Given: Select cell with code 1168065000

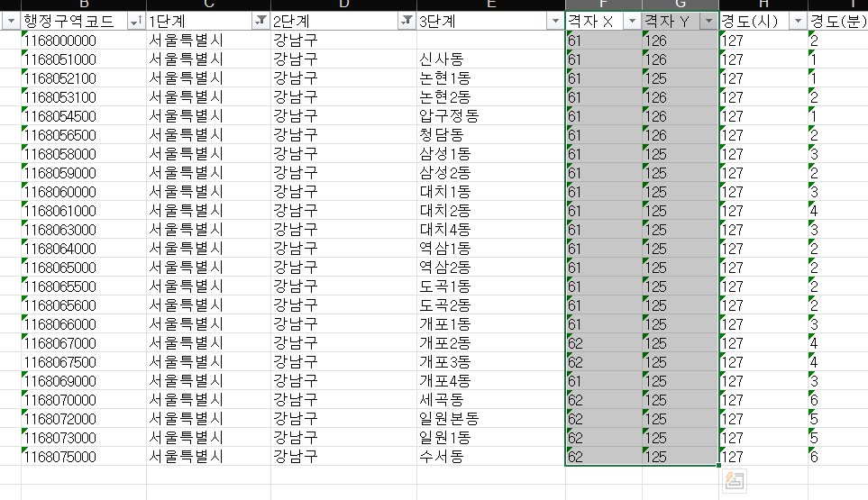Looking at the screenshot, I should tap(84, 268).
